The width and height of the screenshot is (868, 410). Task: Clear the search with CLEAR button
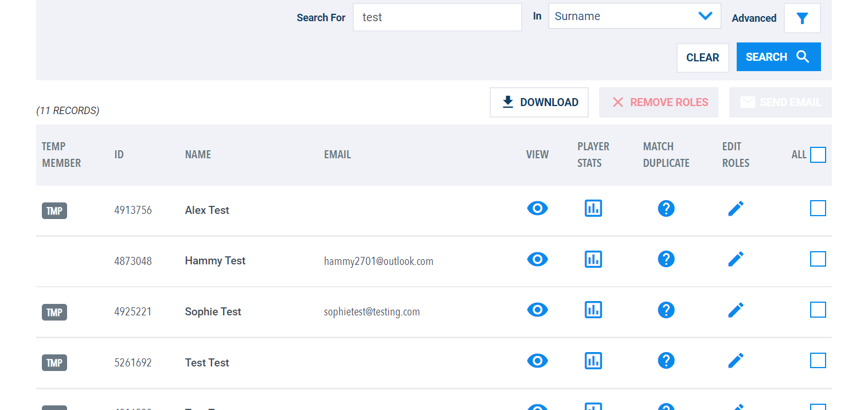pos(703,58)
